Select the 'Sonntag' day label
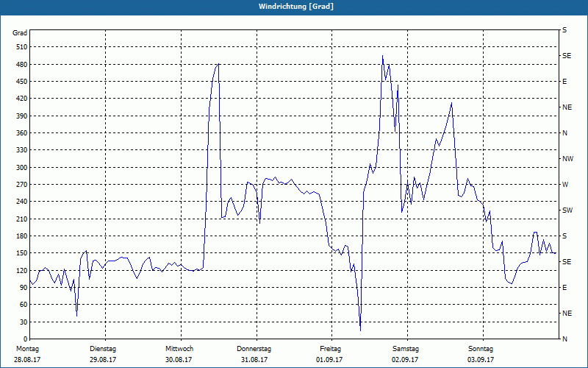Image resolution: width=588 pixels, height=368 pixels. [481, 349]
